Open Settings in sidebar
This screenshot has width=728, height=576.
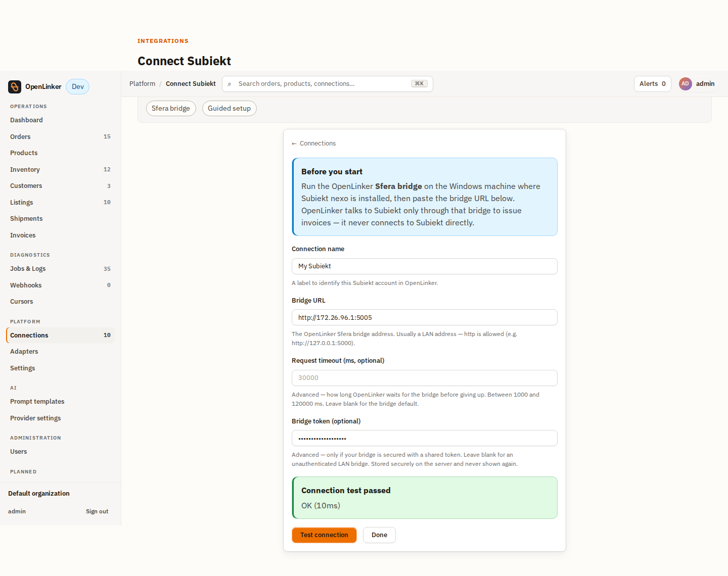point(61,368)
